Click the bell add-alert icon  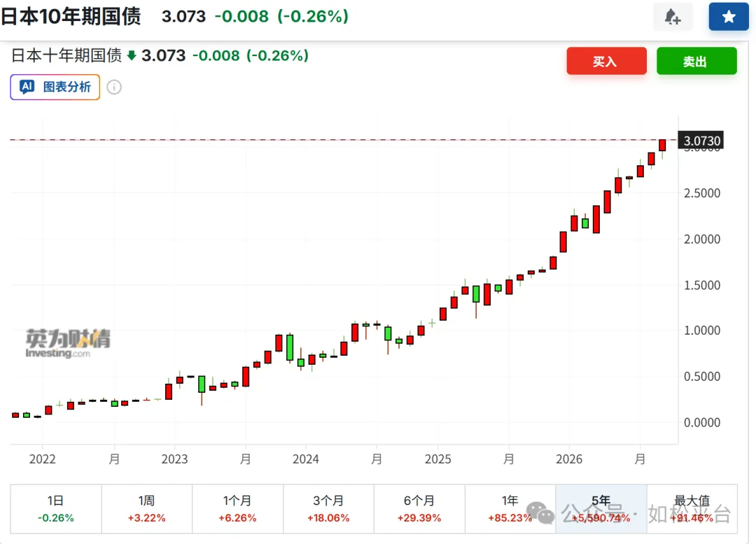(673, 17)
